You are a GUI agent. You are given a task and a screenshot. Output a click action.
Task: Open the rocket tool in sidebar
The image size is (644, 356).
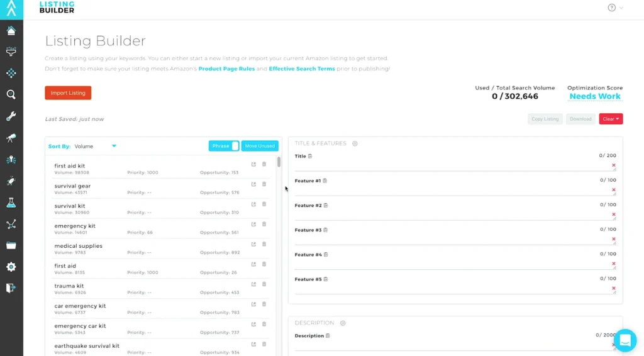coord(11,181)
